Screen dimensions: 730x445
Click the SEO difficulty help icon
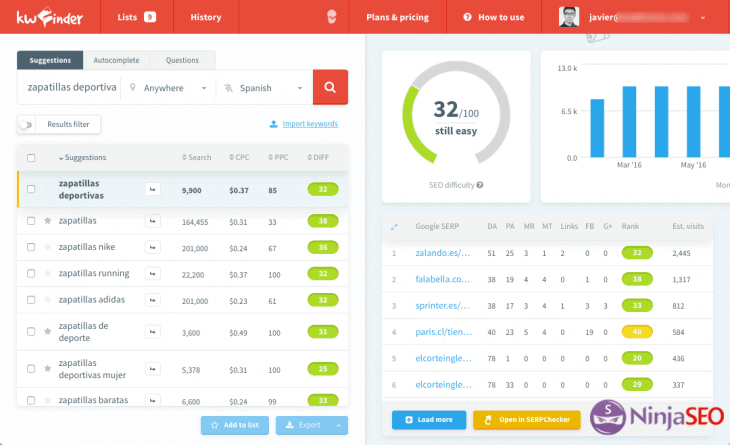point(480,185)
